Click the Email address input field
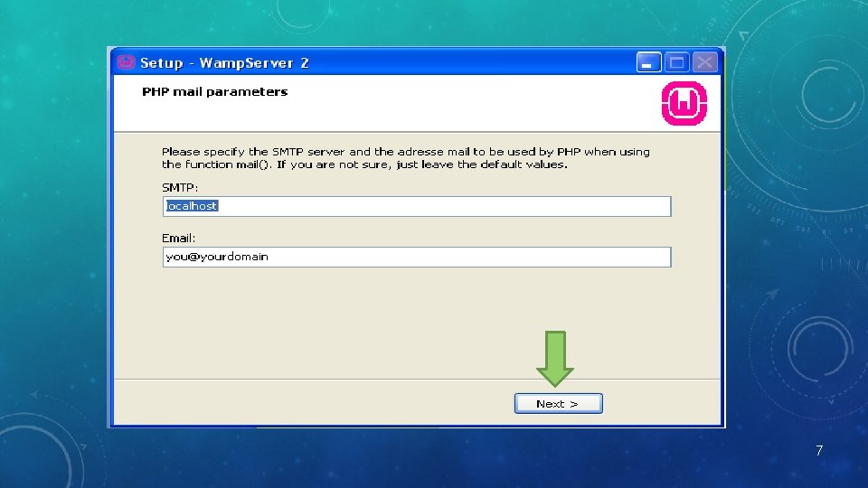This screenshot has width=868, height=488. (416, 258)
